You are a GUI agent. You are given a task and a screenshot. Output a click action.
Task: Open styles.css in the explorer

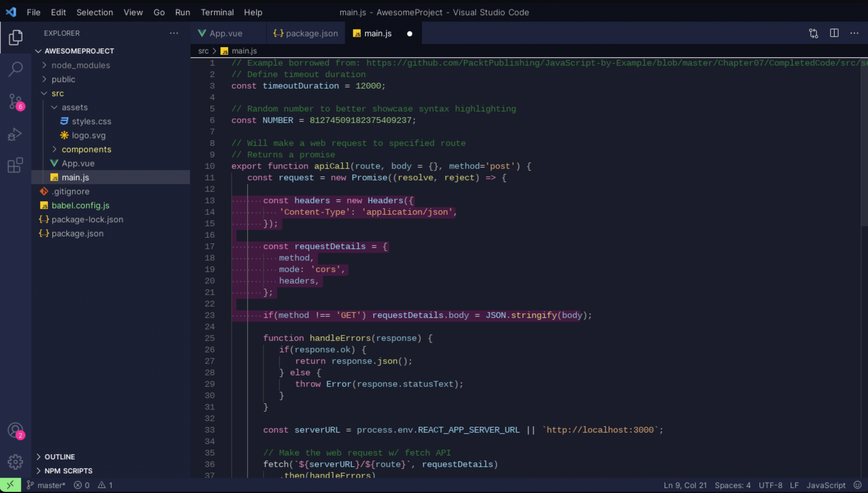(91, 121)
